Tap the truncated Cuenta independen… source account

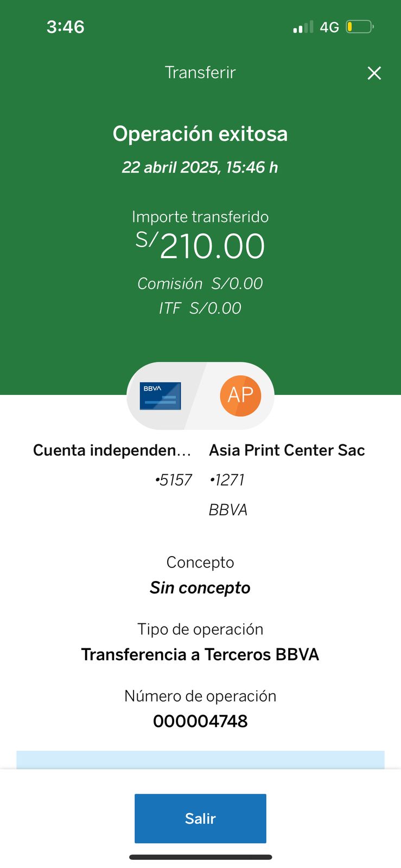(x=112, y=450)
